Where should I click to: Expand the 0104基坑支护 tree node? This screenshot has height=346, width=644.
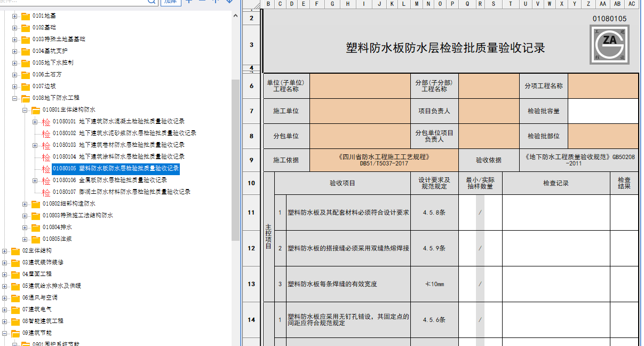15,51
